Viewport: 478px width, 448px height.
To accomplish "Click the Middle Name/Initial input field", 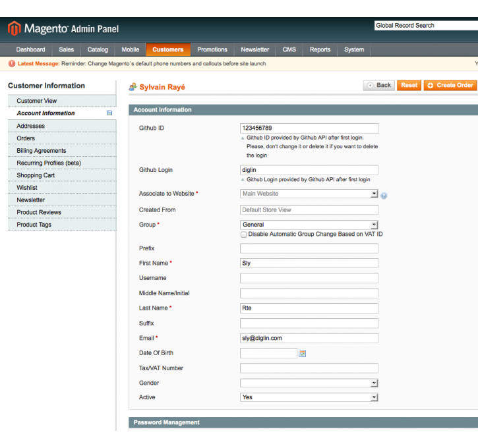I will coord(309,293).
